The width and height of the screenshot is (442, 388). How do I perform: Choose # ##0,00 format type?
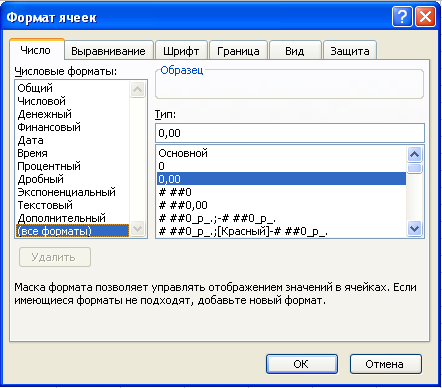(281, 205)
